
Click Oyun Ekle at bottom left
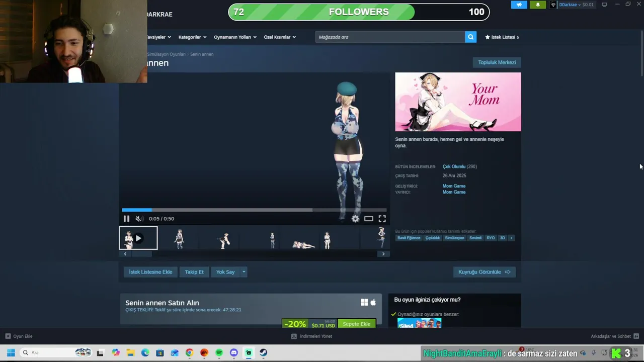[19, 336]
